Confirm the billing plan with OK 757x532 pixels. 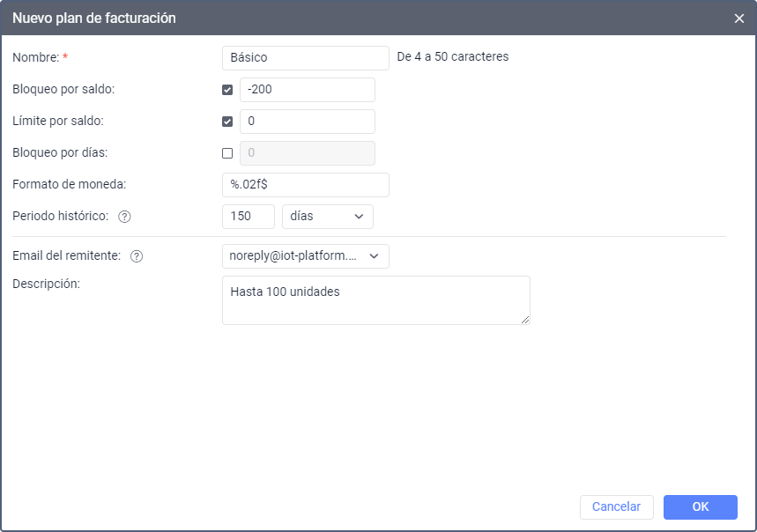700,506
